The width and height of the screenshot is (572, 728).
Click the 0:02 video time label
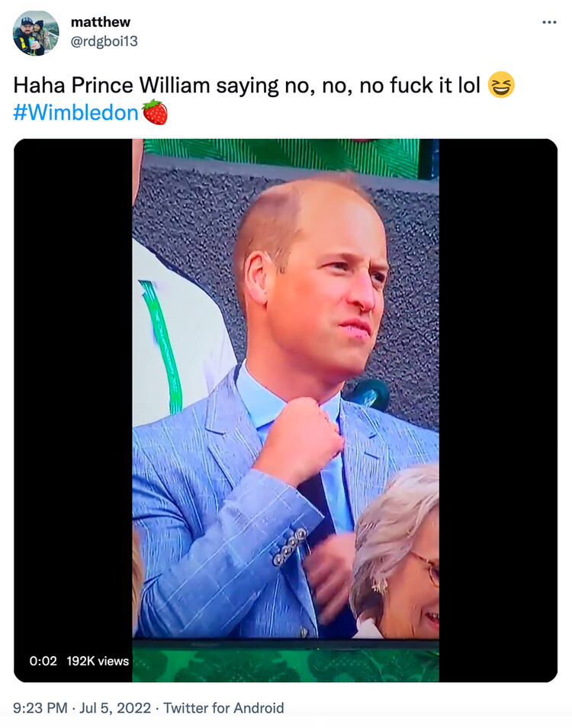(x=43, y=661)
